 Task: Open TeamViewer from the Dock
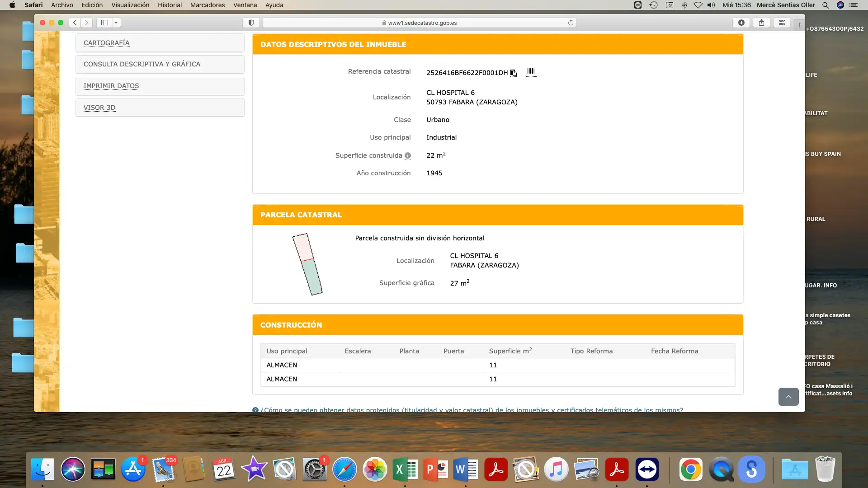pos(647,469)
